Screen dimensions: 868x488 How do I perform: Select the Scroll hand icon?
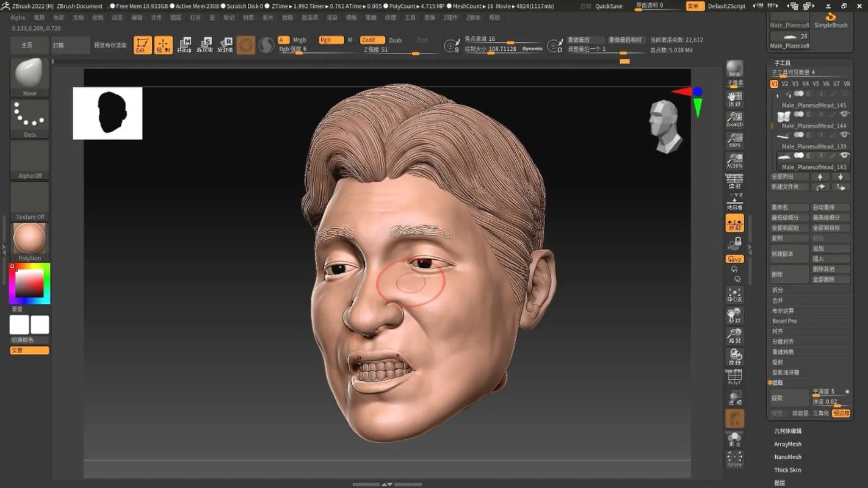coord(735,99)
